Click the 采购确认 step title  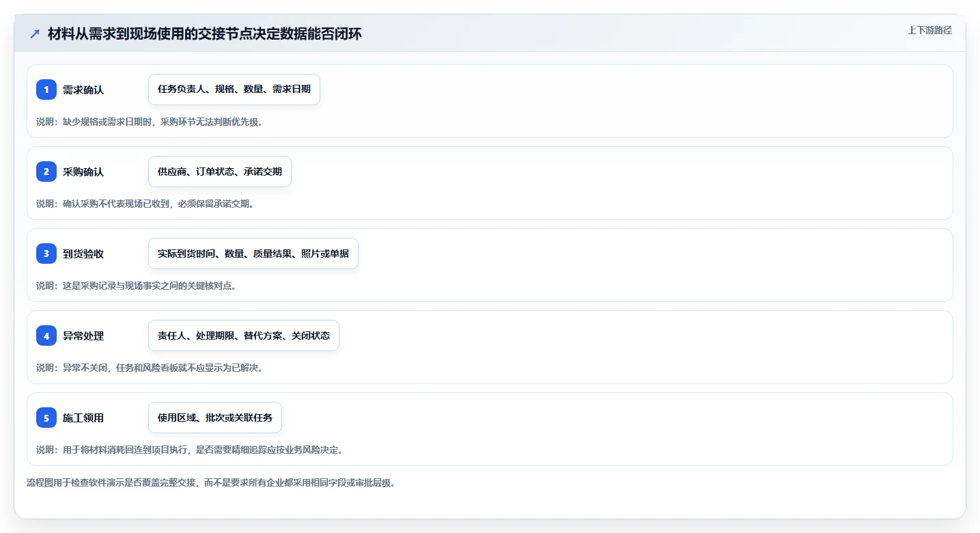tap(83, 172)
